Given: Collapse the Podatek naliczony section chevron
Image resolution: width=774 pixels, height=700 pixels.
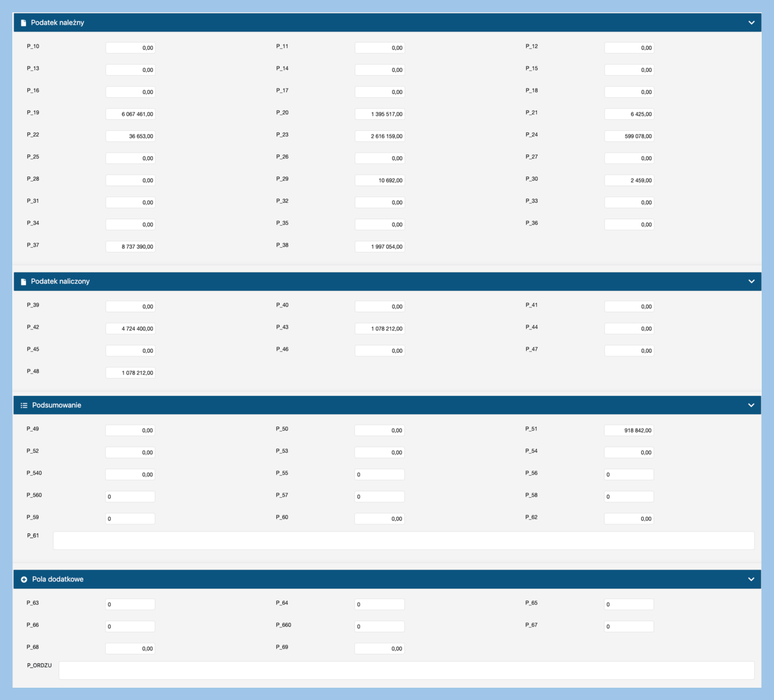Looking at the screenshot, I should point(751,281).
